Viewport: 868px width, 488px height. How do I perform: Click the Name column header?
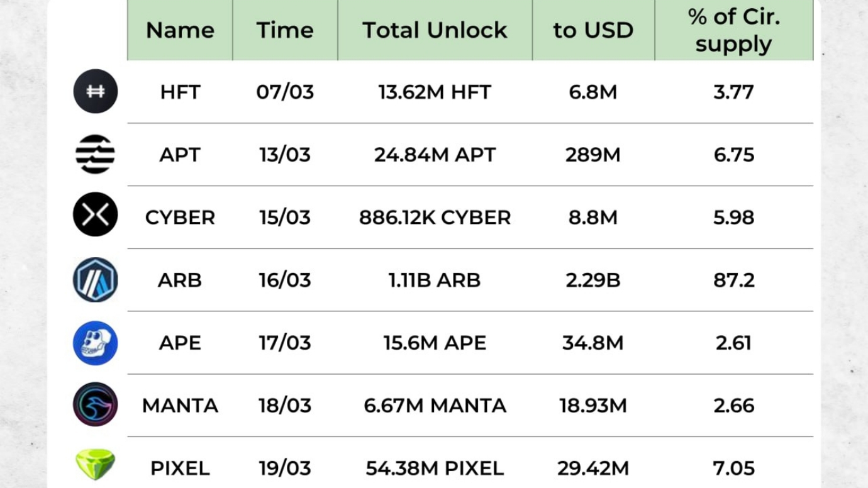point(180,30)
